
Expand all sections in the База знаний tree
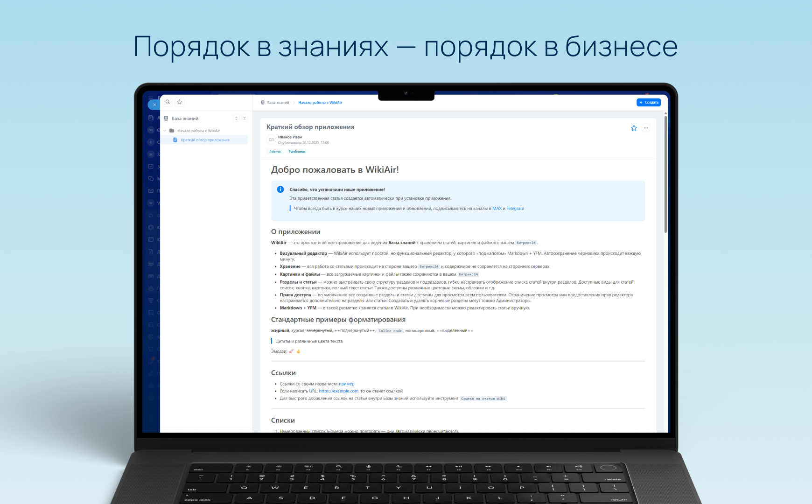point(236,119)
